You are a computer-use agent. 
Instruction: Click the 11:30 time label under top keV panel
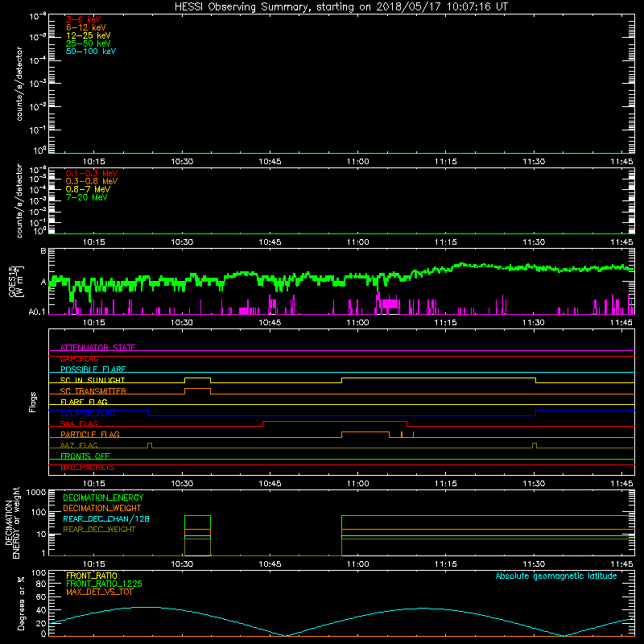click(534, 162)
